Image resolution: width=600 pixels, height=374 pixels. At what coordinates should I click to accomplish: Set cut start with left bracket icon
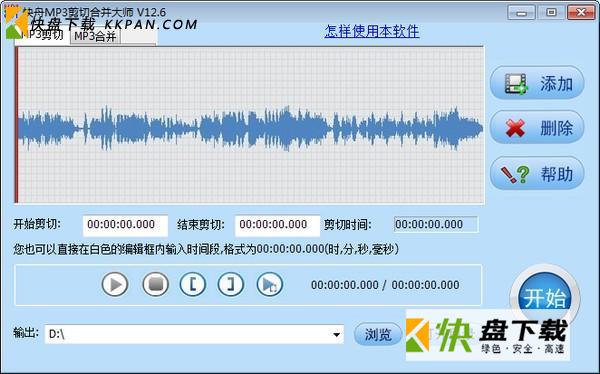193,284
